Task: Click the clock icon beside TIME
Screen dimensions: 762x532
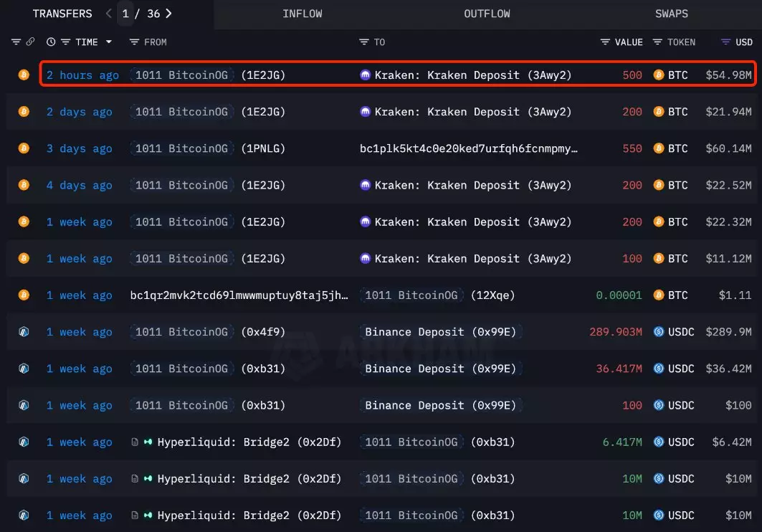Action: click(51, 42)
